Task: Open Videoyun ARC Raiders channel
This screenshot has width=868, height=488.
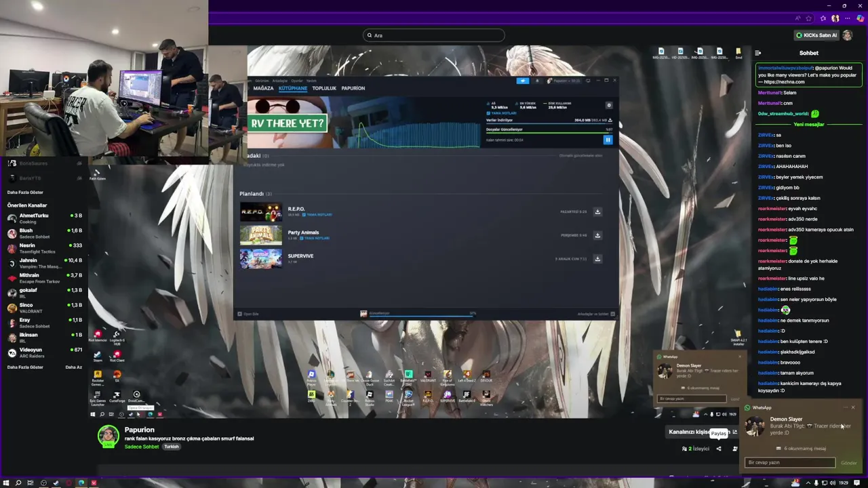Action: [43, 352]
